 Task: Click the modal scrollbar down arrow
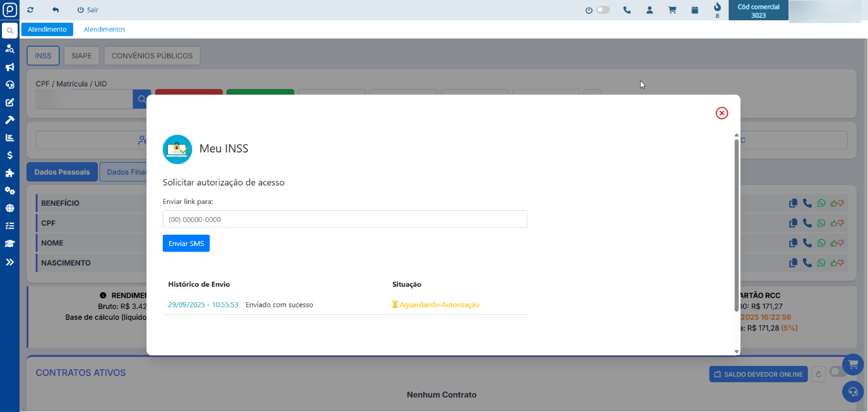tap(736, 351)
